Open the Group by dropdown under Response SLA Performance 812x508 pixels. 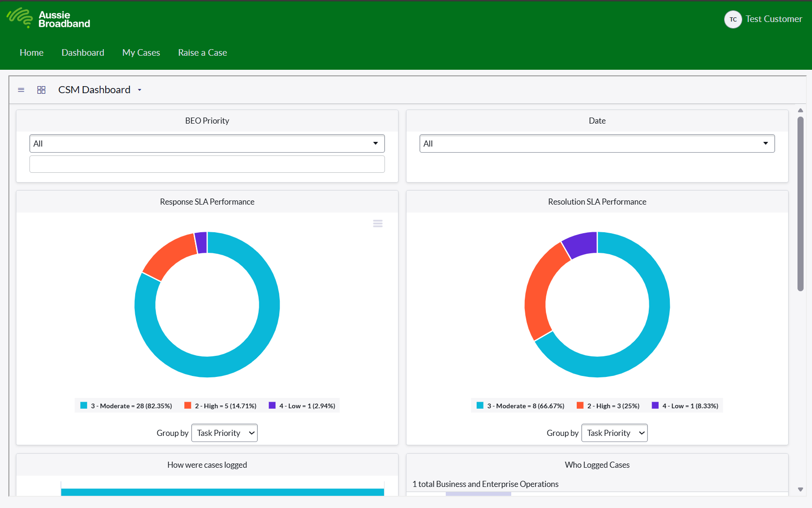pos(224,433)
